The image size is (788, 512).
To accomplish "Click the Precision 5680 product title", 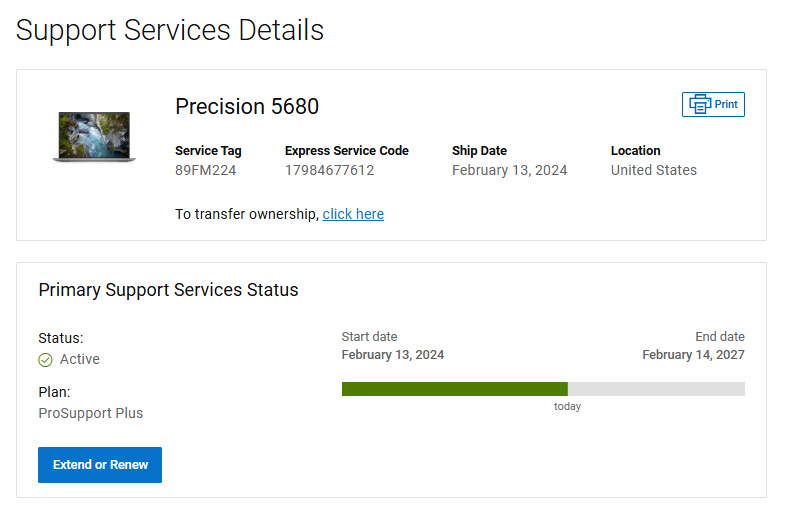I will [247, 107].
